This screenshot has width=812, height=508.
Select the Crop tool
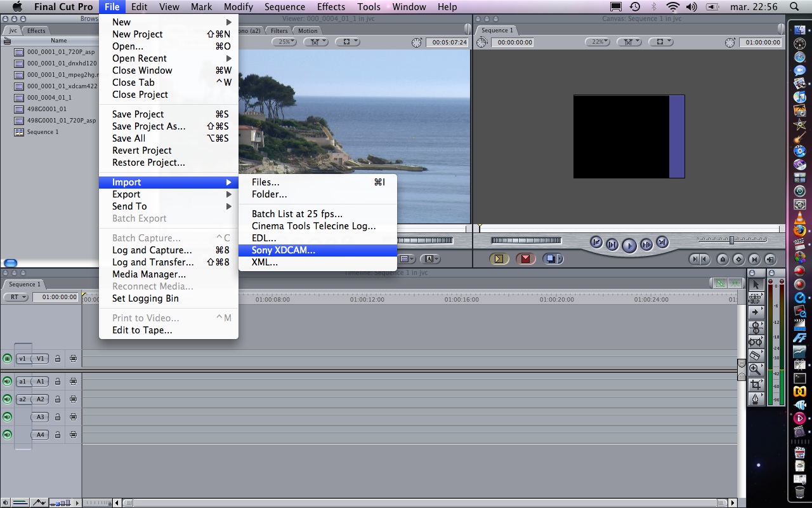pyautogui.click(x=755, y=384)
